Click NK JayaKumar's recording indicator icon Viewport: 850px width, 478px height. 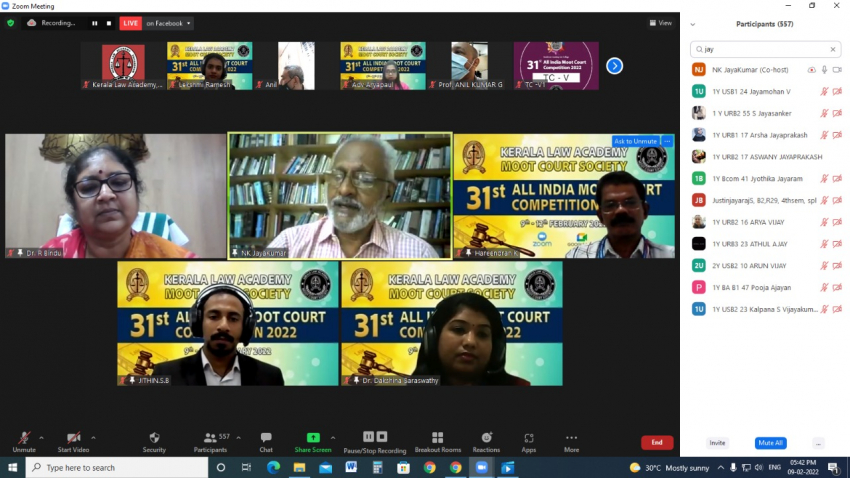[812, 70]
